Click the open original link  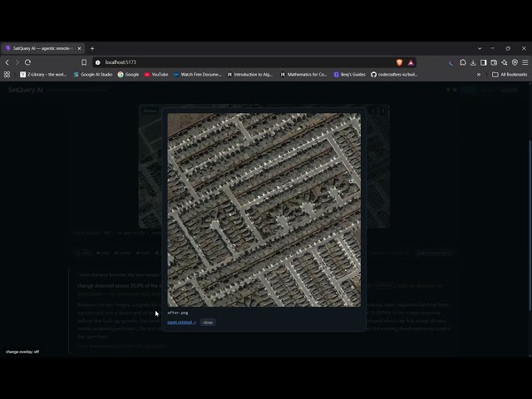click(x=181, y=323)
